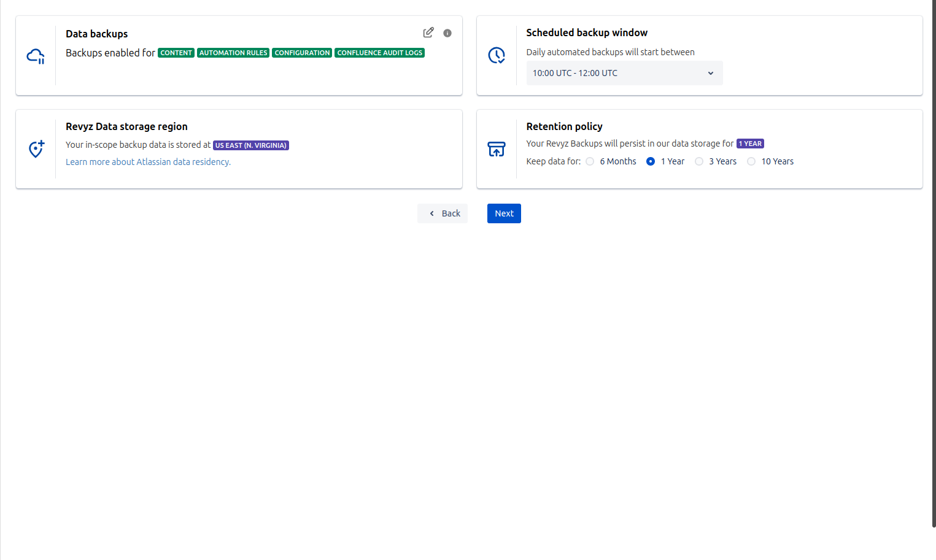Click the archive icon on the Retention policy card
Screen dimensions: 936x560
click(x=497, y=148)
